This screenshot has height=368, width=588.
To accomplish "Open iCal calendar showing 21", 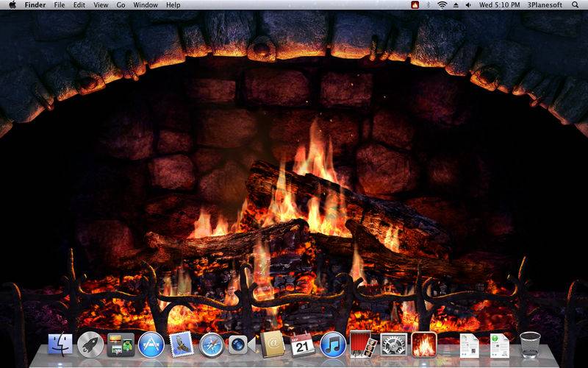I will coord(302,344).
